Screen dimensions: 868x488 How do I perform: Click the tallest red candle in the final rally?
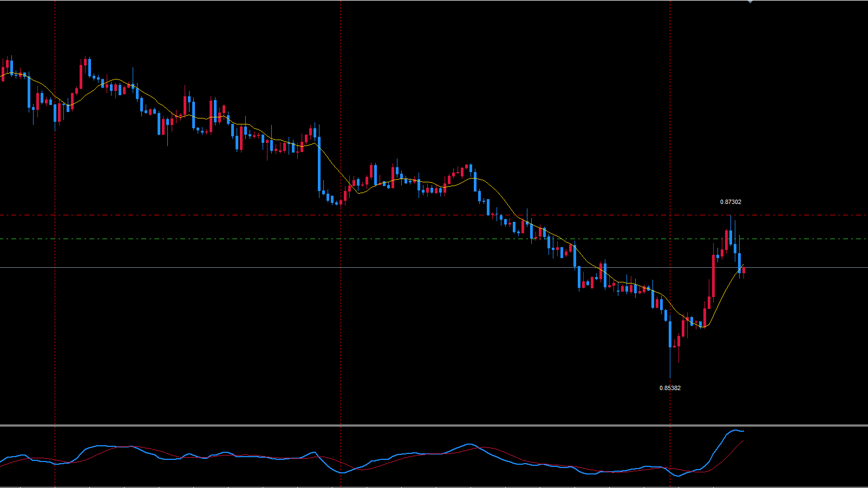(x=713, y=276)
